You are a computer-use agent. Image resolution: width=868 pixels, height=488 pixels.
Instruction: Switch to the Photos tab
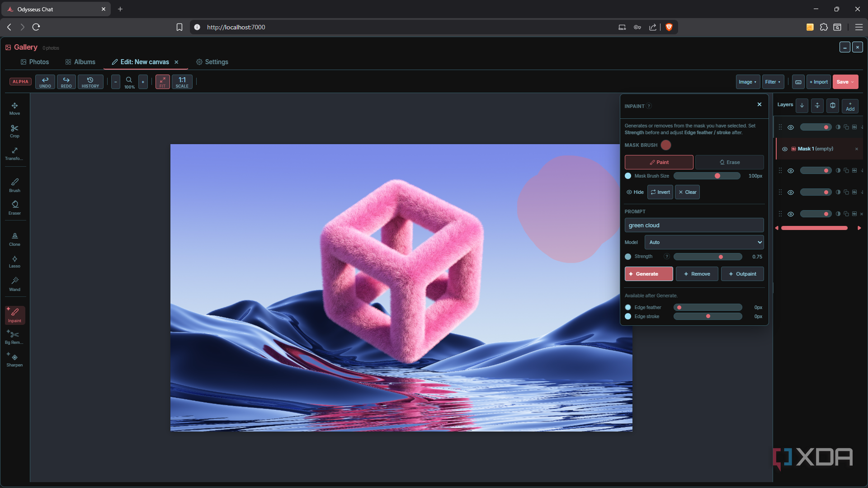click(35, 62)
